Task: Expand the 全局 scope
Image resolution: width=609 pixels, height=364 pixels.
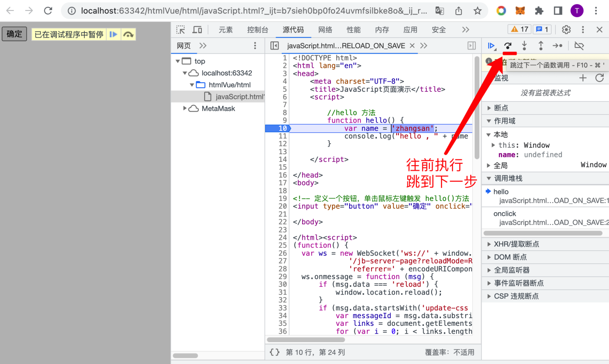Action: [x=489, y=166]
